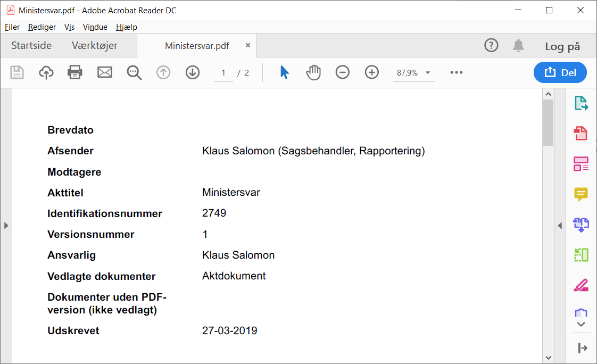The width and height of the screenshot is (597, 364).
Task: Click the upload to cloud icon
Action: (46, 73)
